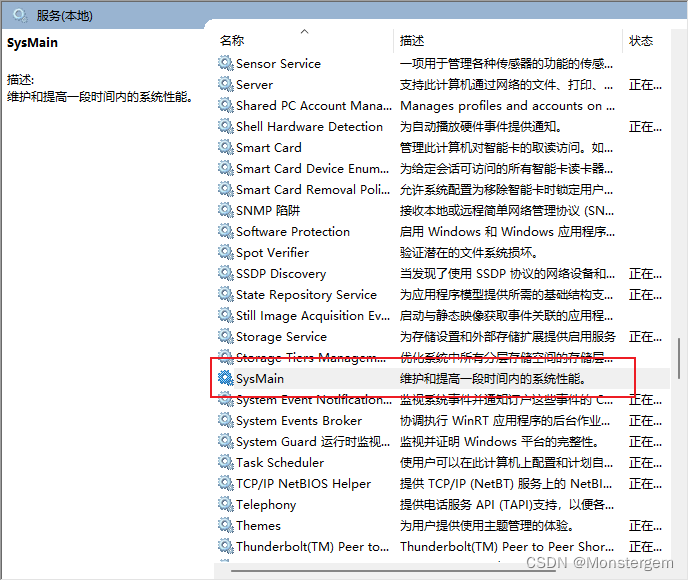The image size is (689, 581).
Task: Select System Guard 运行时监视 name
Action: pos(313,442)
